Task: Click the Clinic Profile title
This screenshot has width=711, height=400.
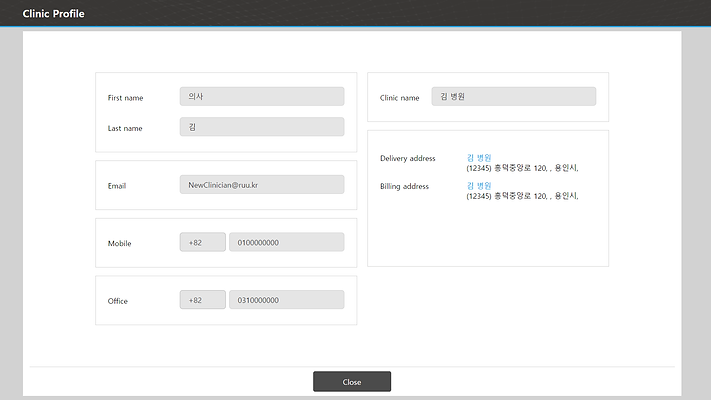Action: tap(54, 14)
